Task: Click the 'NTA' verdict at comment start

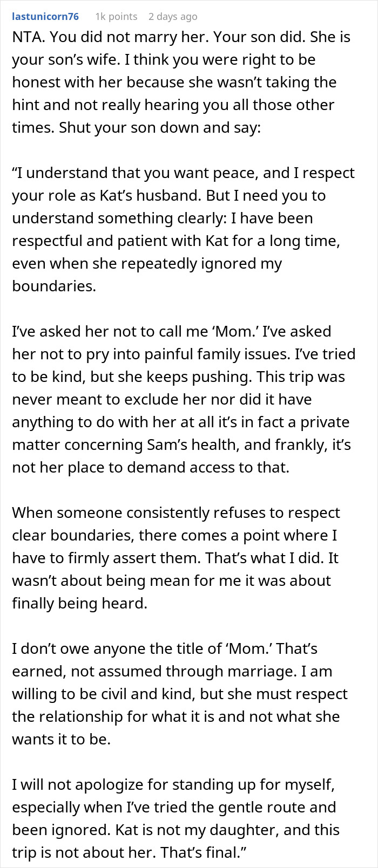Action: click(x=26, y=37)
